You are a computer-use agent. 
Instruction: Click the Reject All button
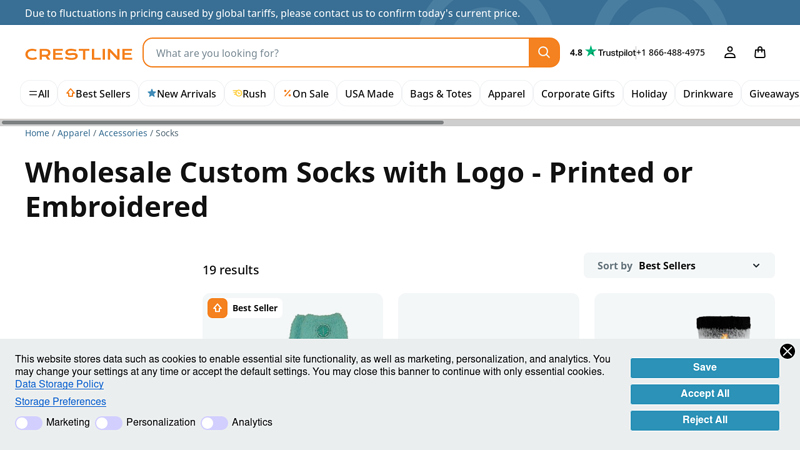tap(705, 420)
